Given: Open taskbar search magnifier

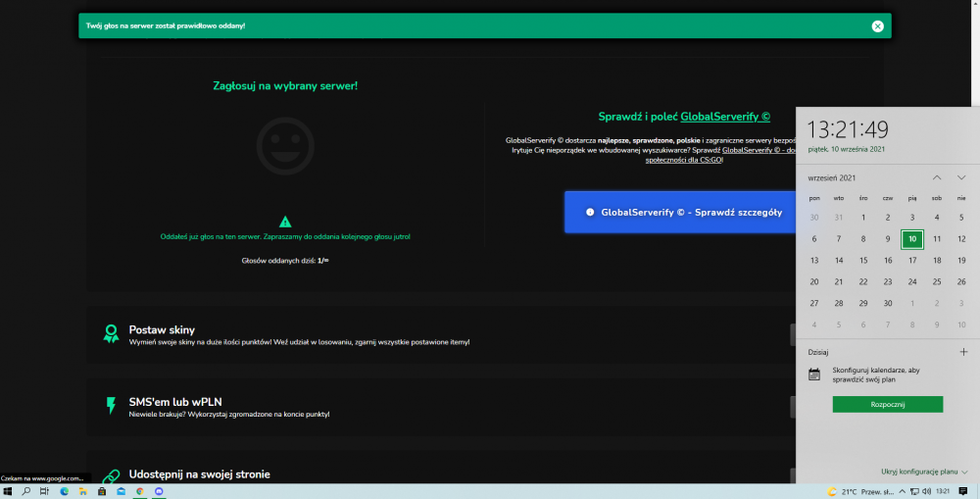Looking at the screenshot, I should tap(26, 491).
